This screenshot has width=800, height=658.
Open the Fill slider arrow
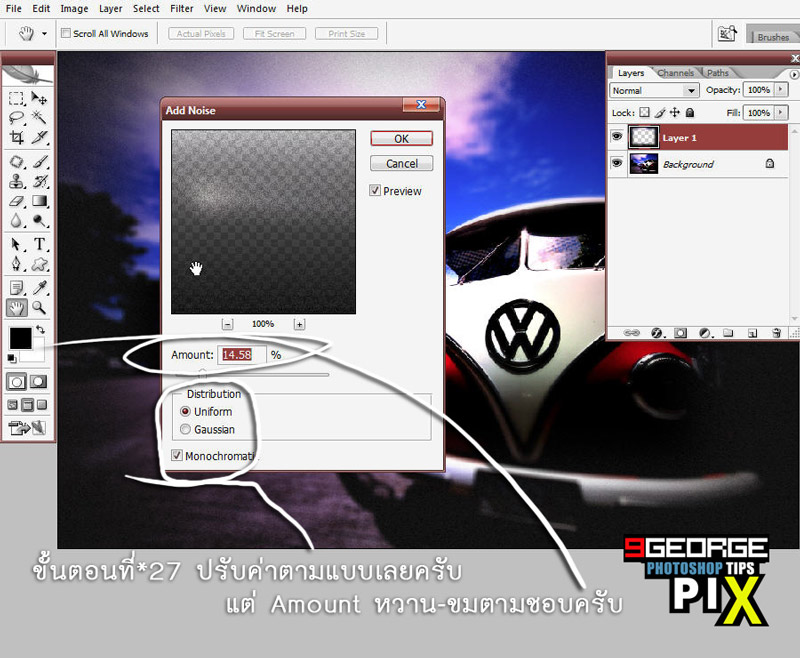point(781,112)
